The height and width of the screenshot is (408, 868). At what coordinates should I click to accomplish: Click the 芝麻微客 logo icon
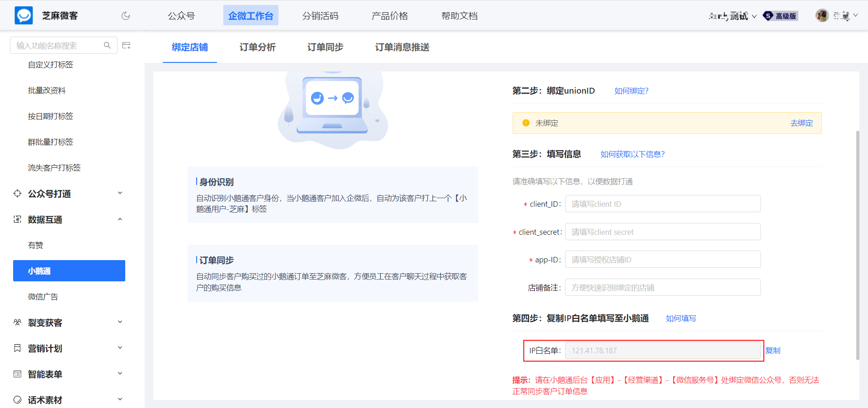pyautogui.click(x=24, y=15)
